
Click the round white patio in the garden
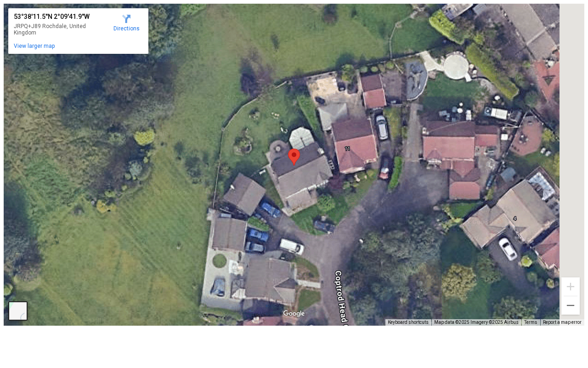pos(456,67)
